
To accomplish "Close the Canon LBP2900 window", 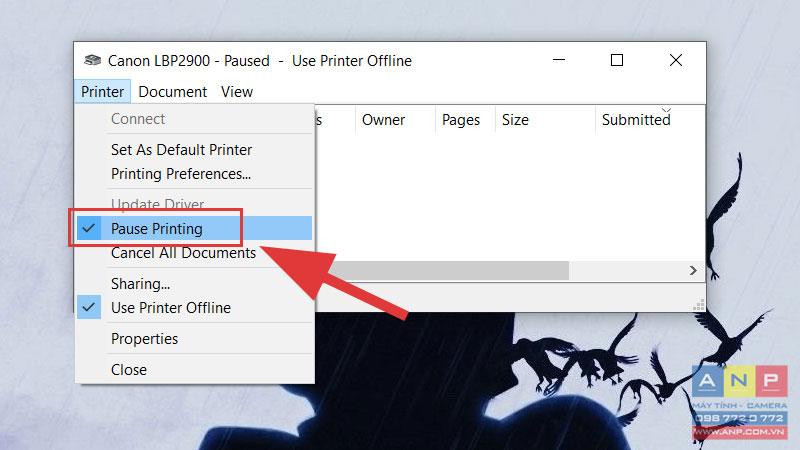I will click(676, 60).
